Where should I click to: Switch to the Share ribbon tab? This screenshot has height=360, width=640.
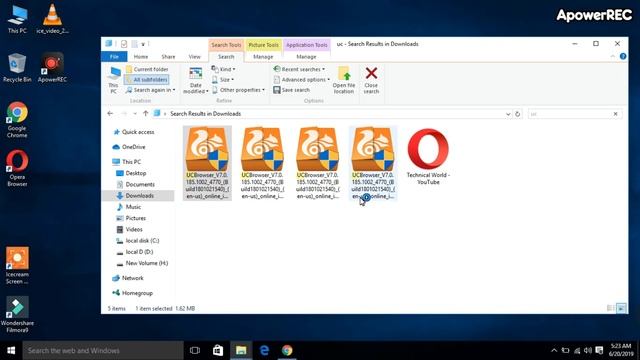168,57
